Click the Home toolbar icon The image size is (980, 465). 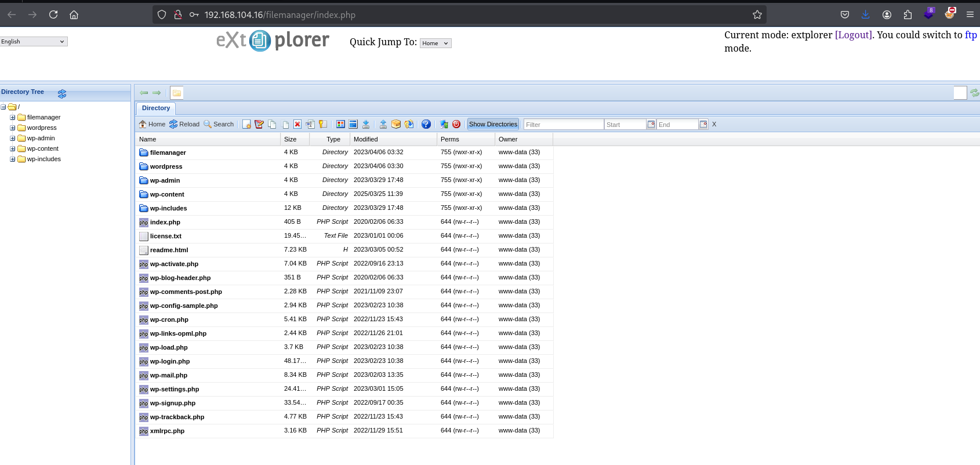point(152,124)
